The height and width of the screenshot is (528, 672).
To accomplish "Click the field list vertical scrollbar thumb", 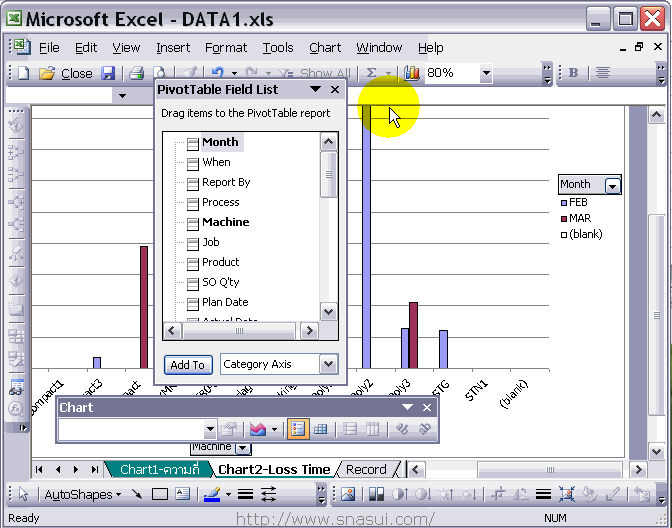I will [x=328, y=176].
